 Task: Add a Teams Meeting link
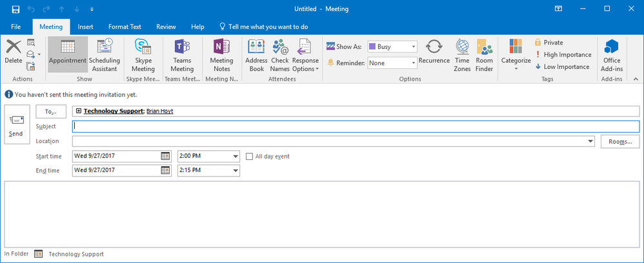181,55
